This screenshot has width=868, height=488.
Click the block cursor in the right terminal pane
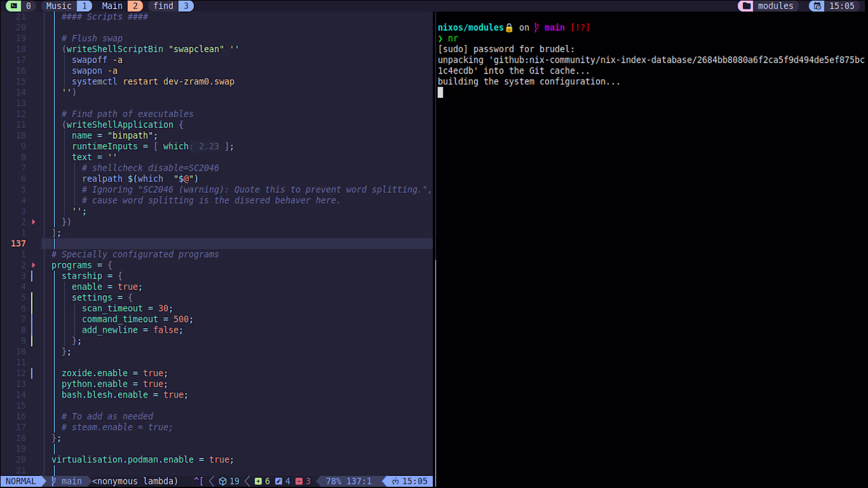point(440,93)
